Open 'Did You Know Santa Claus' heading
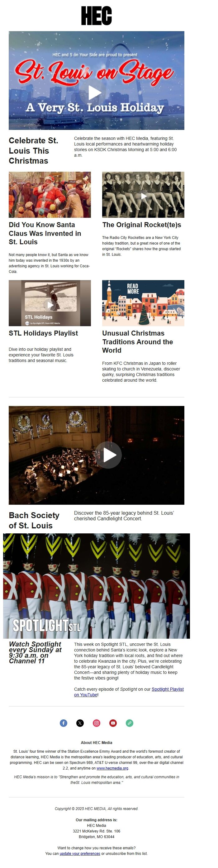 (45, 233)
